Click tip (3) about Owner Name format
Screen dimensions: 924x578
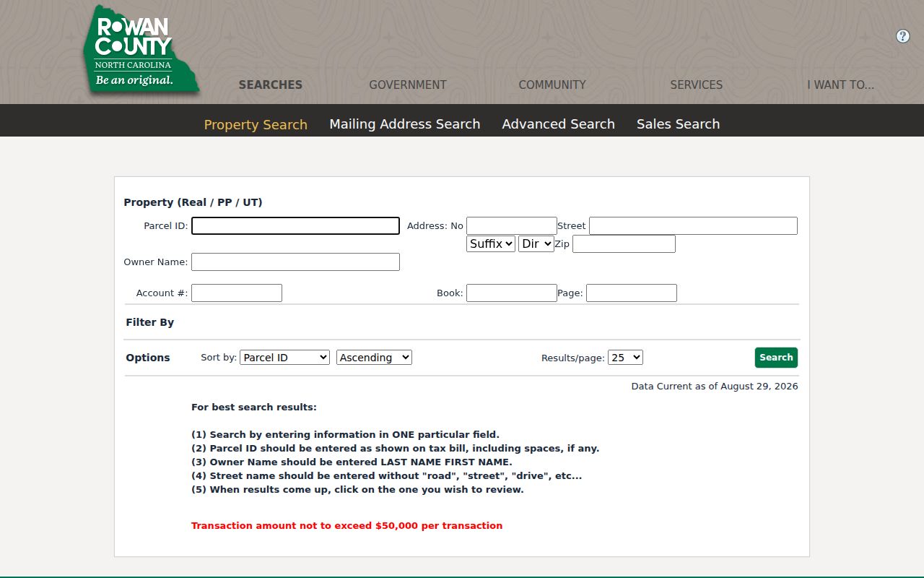click(x=352, y=462)
